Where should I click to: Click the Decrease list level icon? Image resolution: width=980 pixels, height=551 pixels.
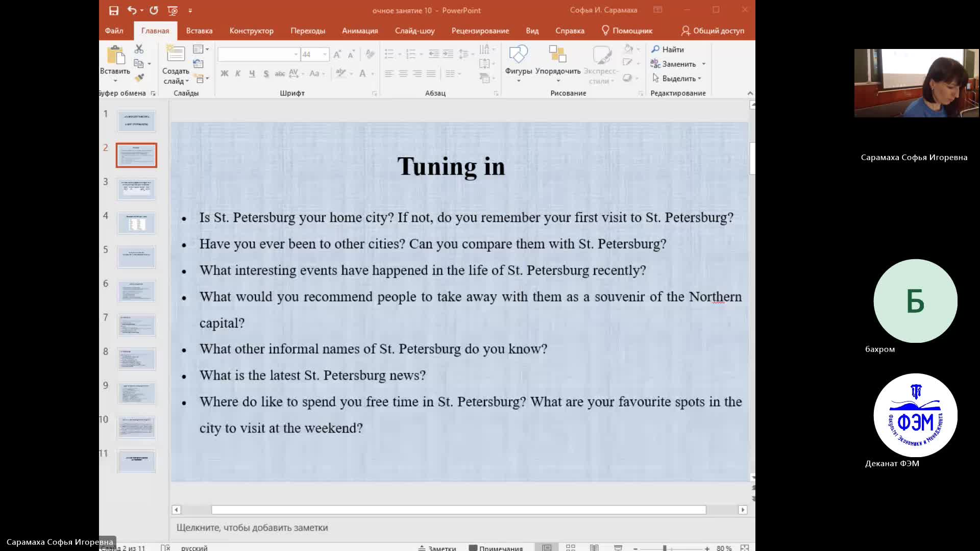434,54
